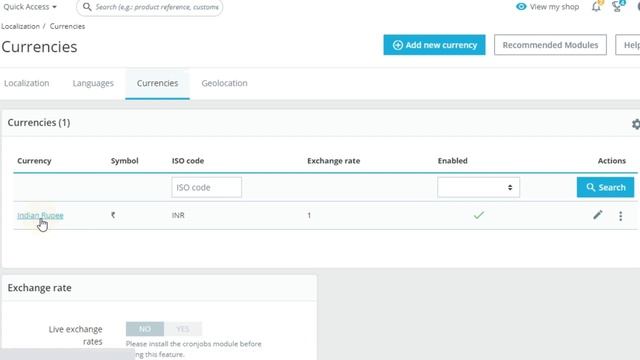Open more actions menu for Indian Rupee

pos(620,216)
